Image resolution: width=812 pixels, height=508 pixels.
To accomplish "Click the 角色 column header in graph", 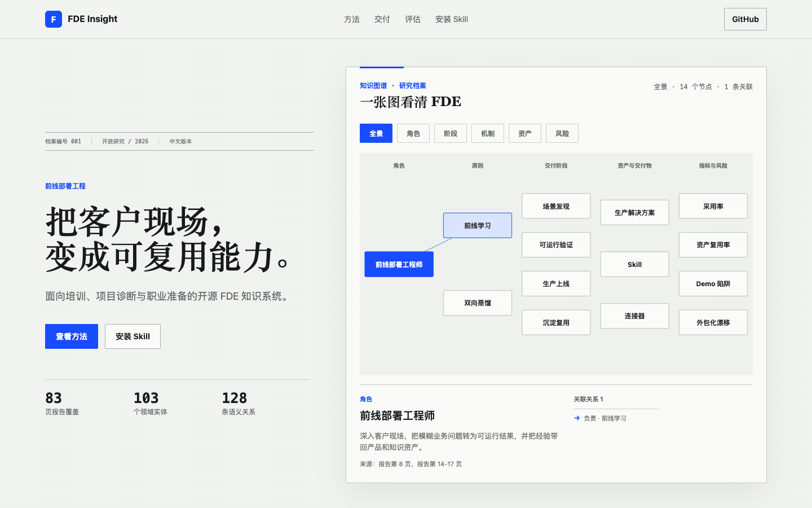I will 399,166.
